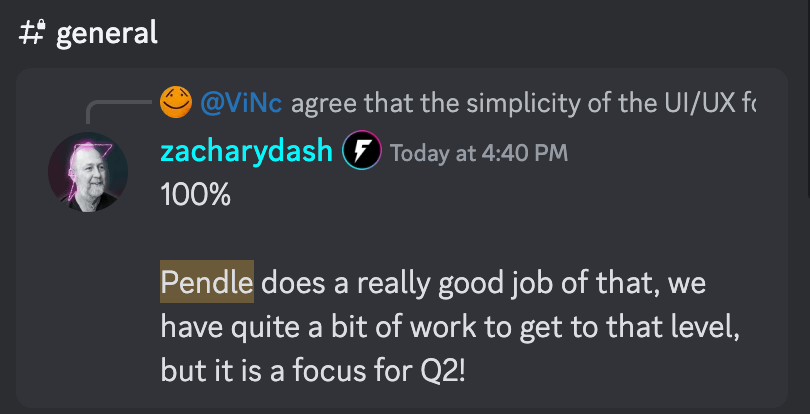Open the @ViNc mention

(x=242, y=101)
